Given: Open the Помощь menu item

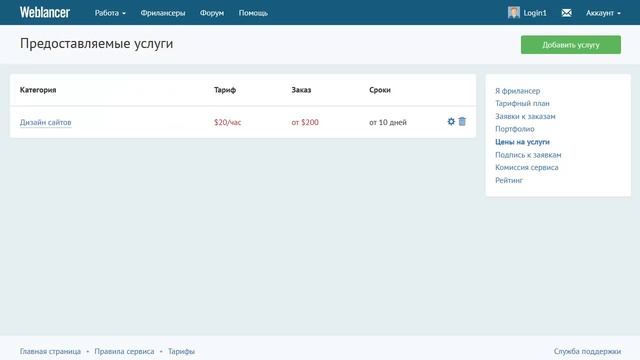Looking at the screenshot, I should (x=253, y=13).
